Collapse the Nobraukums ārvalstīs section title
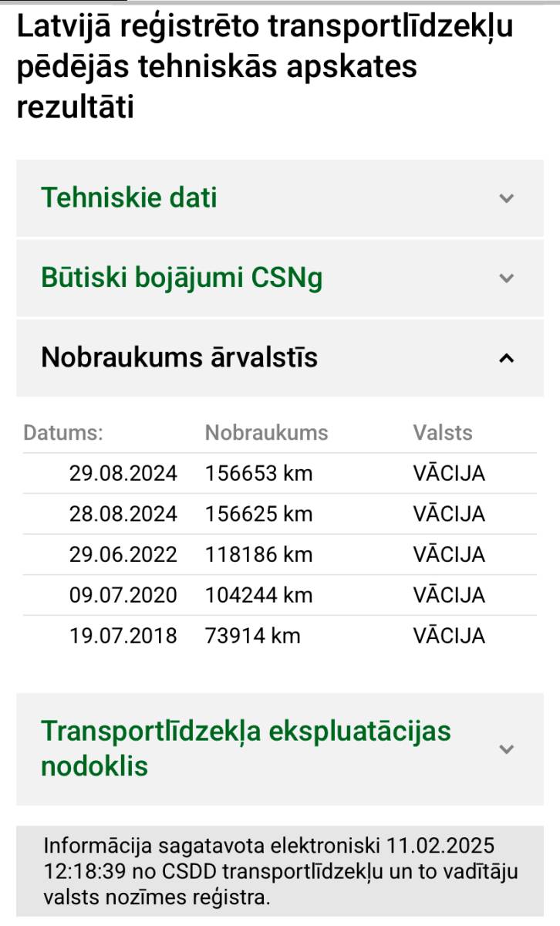Screen dimensions: 560x926 179,358
